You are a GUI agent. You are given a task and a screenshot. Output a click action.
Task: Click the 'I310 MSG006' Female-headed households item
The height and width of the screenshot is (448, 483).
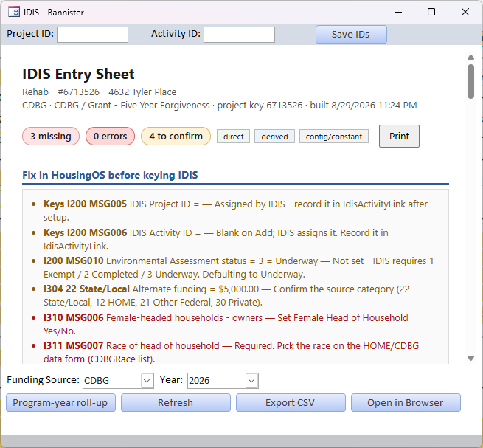pyautogui.click(x=226, y=324)
